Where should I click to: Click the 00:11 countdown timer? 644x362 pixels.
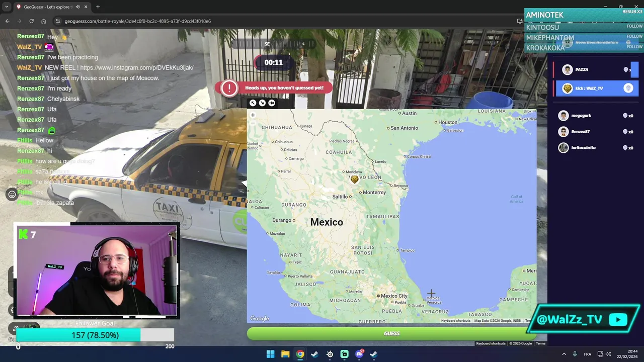coord(273,62)
